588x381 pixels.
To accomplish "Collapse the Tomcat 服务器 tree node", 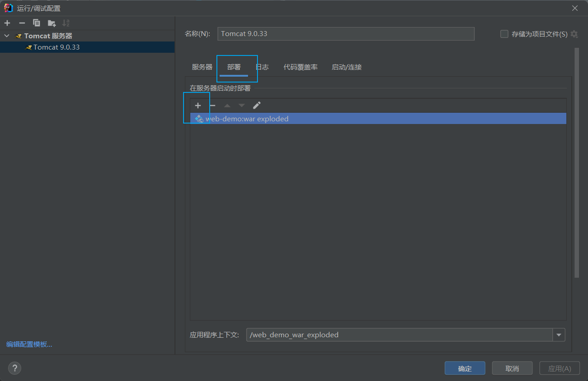I will (x=7, y=36).
